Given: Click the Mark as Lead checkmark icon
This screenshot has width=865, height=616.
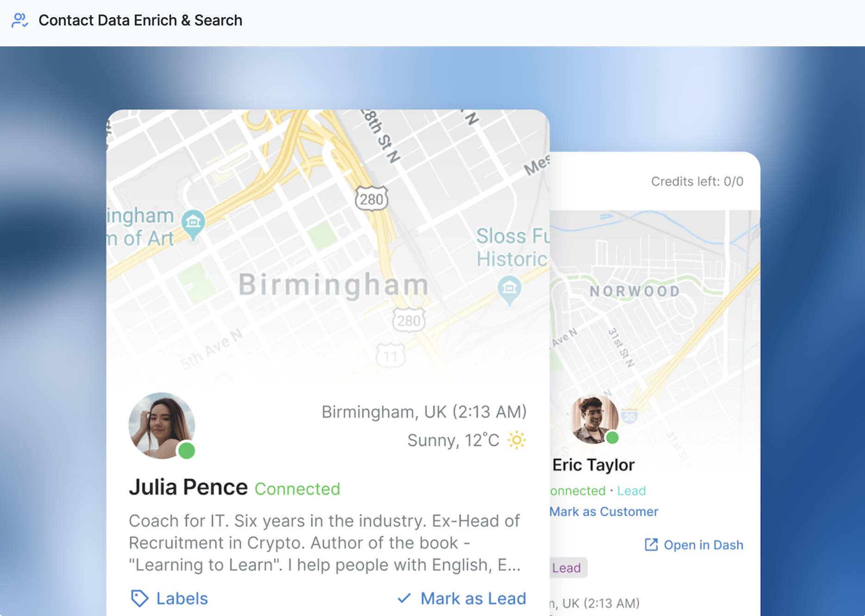Looking at the screenshot, I should [404, 598].
